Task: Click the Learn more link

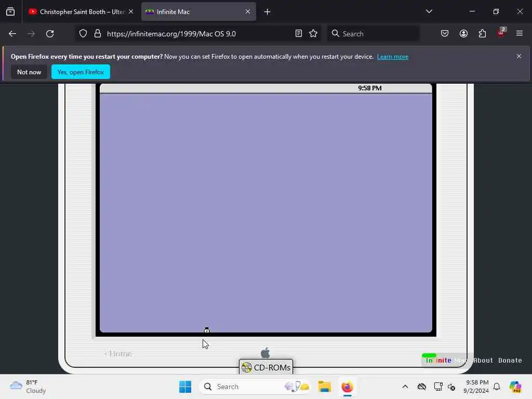Action: [x=393, y=57]
